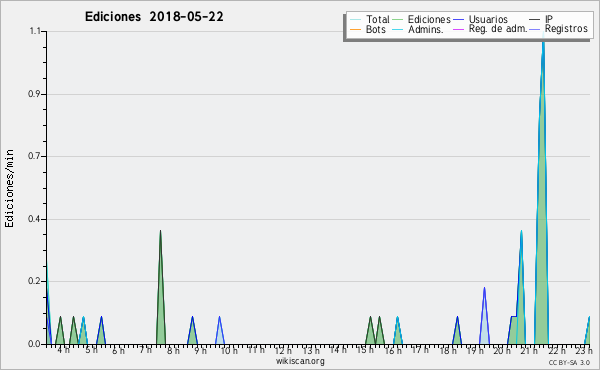Click the '12 h' x-axis label
The image size is (600, 370).
click(x=283, y=350)
